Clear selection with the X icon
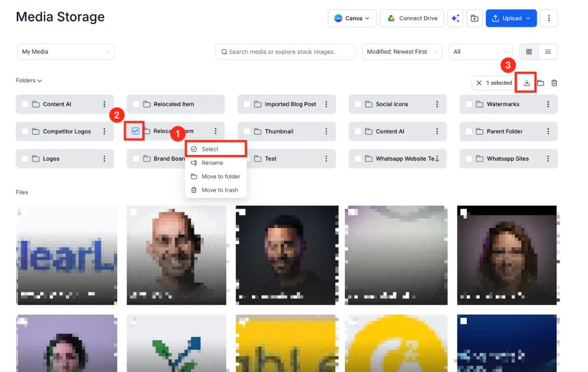Image resolution: width=588 pixels, height=372 pixels. click(479, 83)
